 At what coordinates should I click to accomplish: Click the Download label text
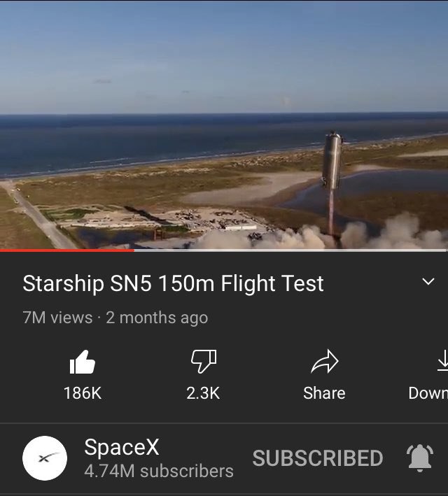[428, 393]
